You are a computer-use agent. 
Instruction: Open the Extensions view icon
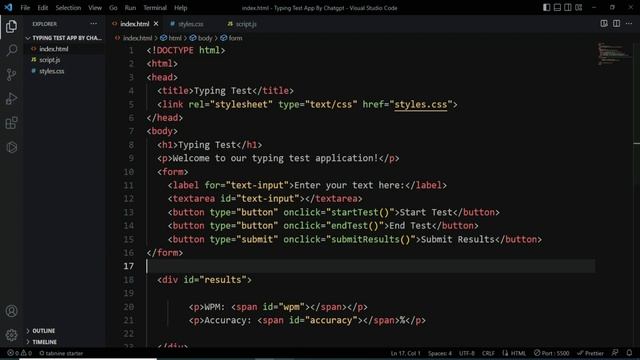point(11,123)
